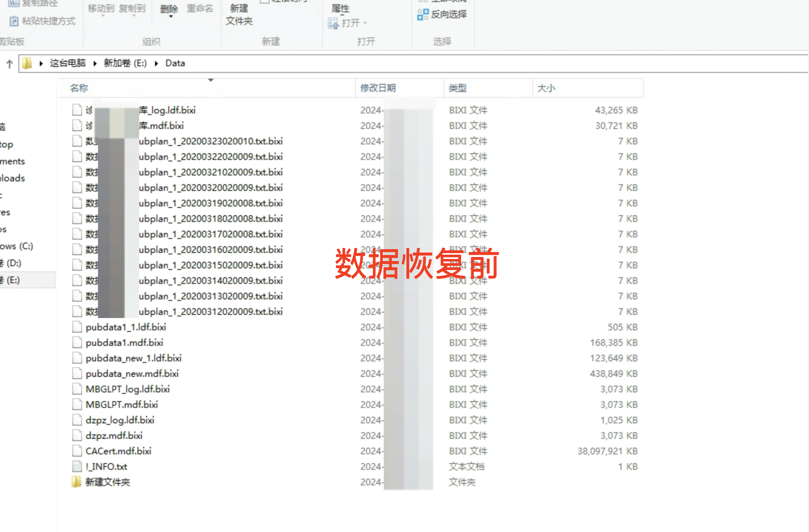Open dropdown arrow next to 打开

coord(365,23)
